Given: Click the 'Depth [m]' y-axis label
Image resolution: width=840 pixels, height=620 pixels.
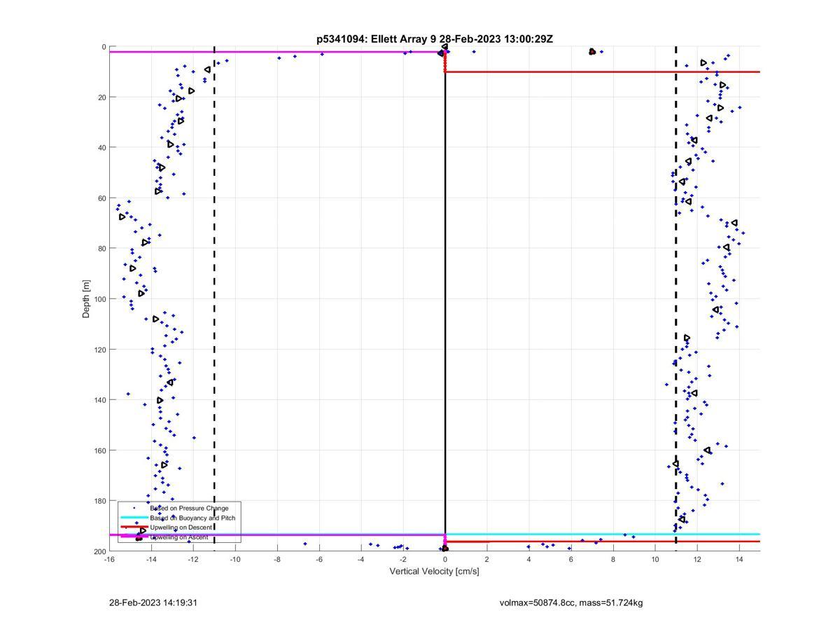Looking at the screenshot, I should pyautogui.click(x=87, y=299).
